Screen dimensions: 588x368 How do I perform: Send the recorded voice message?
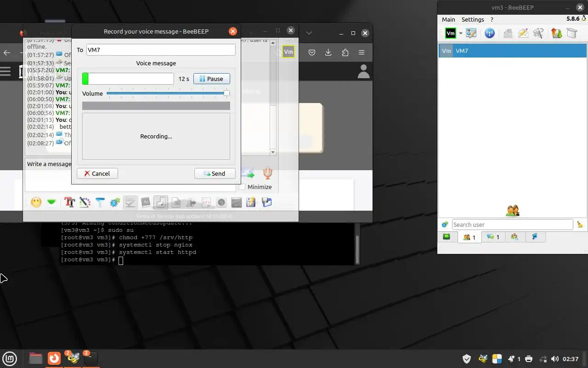215,173
